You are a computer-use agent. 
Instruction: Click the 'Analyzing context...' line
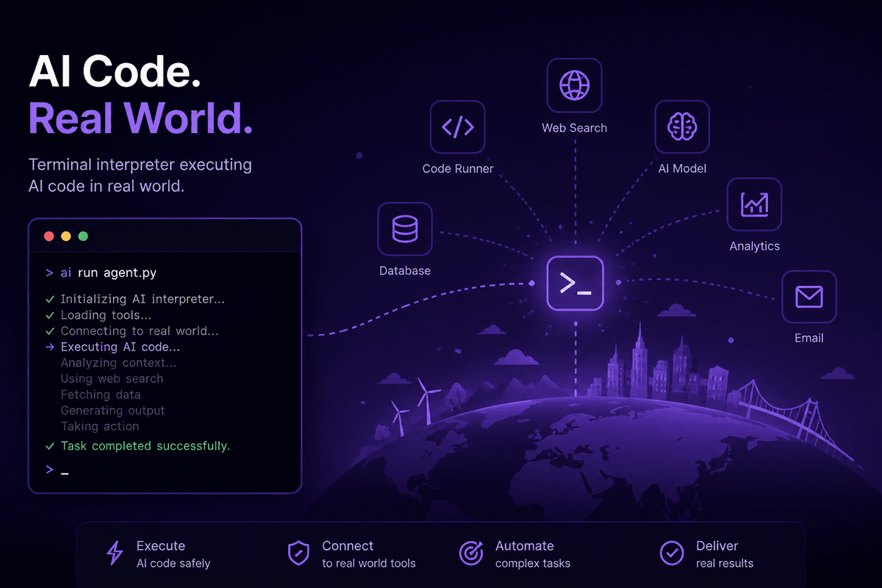(x=118, y=363)
